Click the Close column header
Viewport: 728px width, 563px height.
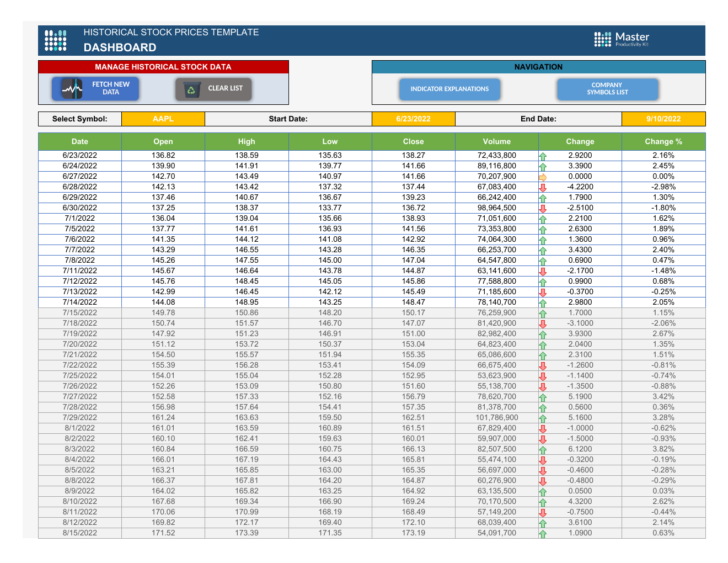tap(414, 142)
